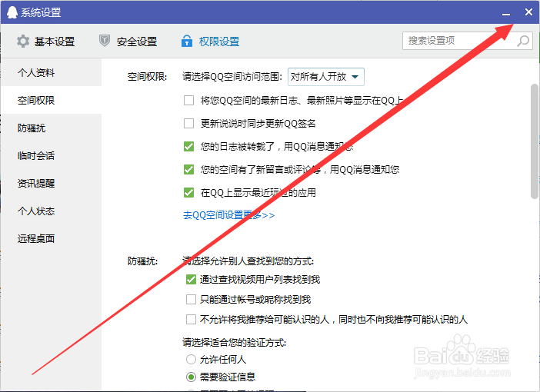The image size is (540, 392).
Task: Enable 将您QQ空间的最新日志 display checkbox
Action: pos(188,101)
